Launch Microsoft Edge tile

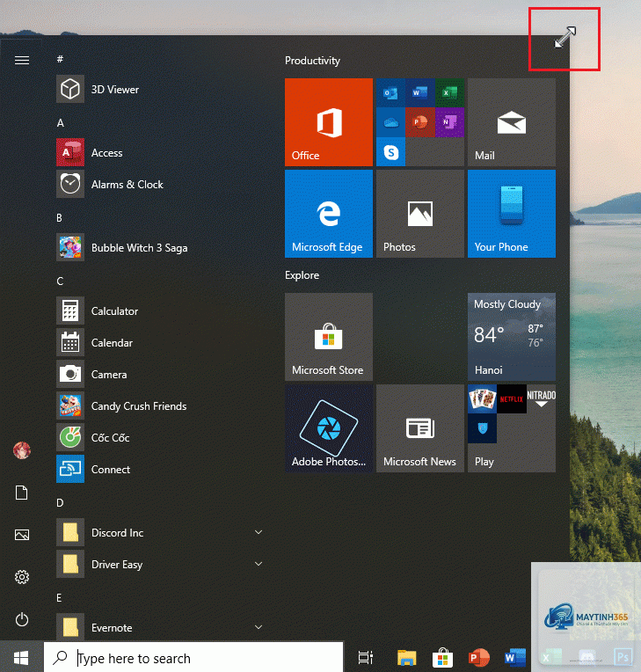tap(329, 214)
